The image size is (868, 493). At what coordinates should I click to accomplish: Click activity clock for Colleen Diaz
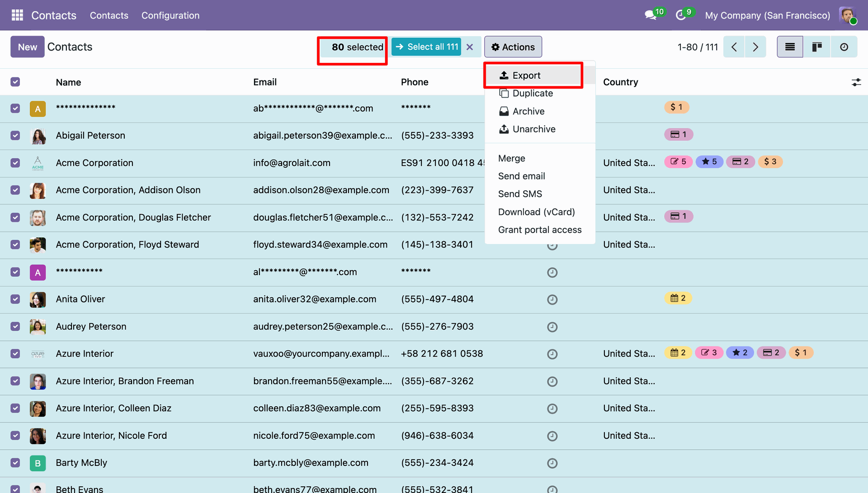552,409
